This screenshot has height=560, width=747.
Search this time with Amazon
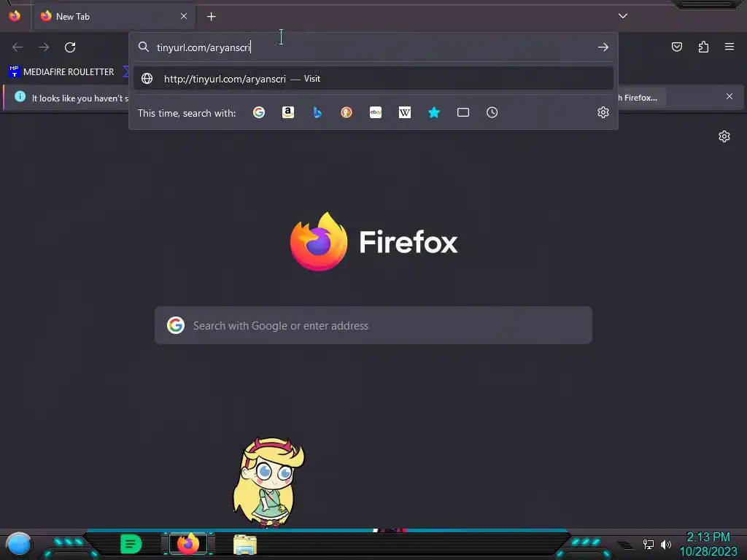point(287,112)
